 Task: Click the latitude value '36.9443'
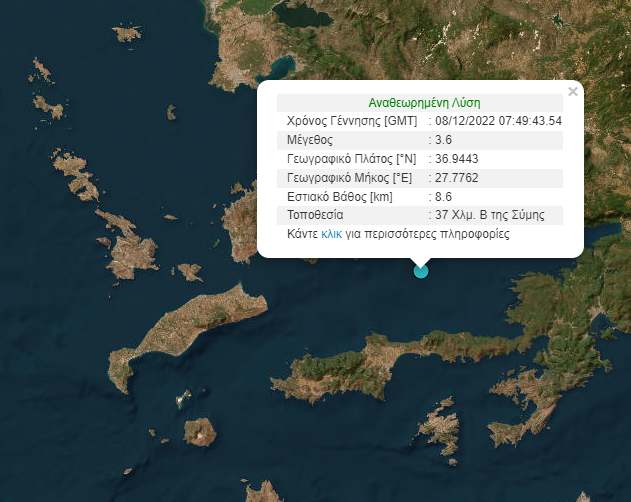pyautogui.click(x=457, y=159)
